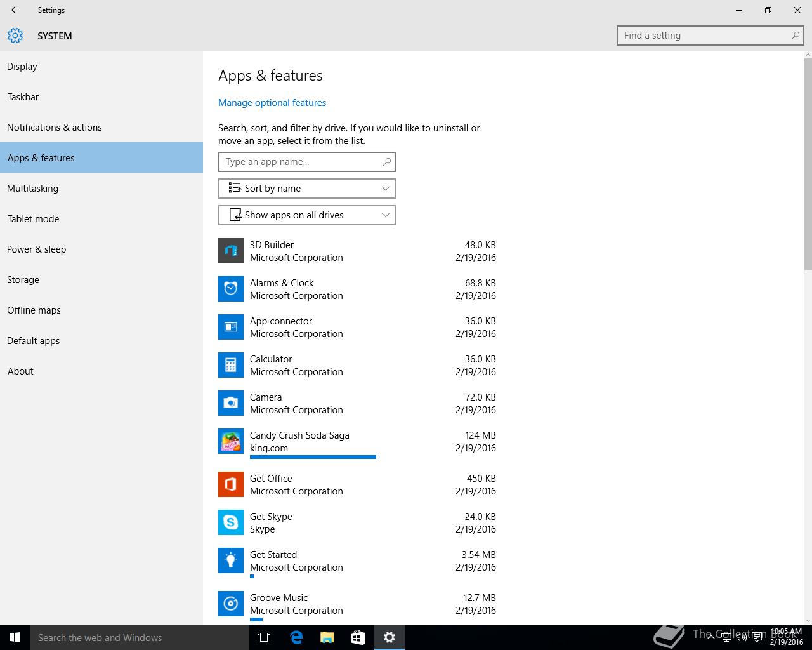Select the Camera entry name

[266, 397]
